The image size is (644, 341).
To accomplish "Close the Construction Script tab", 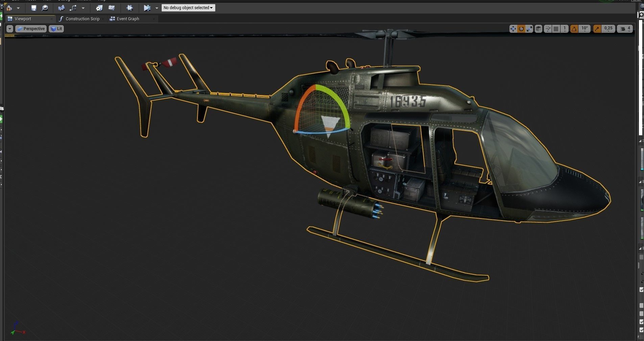I will (103, 19).
